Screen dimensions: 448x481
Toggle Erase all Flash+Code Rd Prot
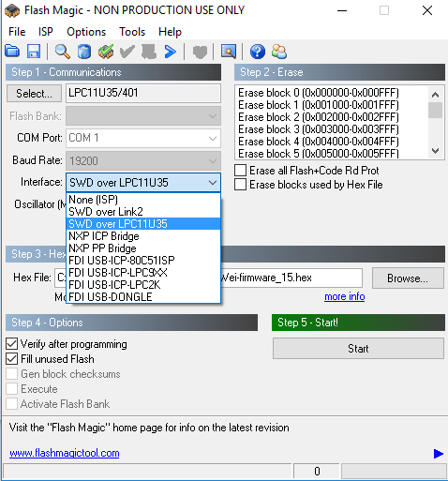[x=240, y=171]
